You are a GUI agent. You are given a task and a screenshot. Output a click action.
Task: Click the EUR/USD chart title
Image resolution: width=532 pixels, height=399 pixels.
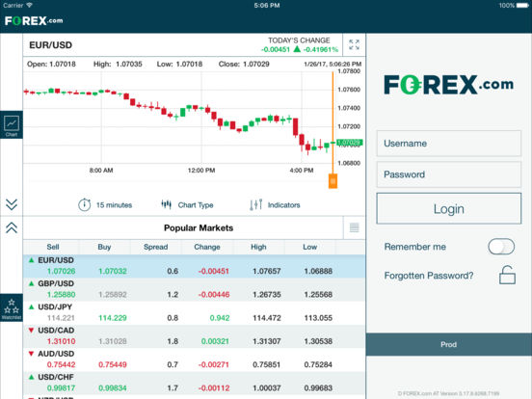(x=50, y=45)
